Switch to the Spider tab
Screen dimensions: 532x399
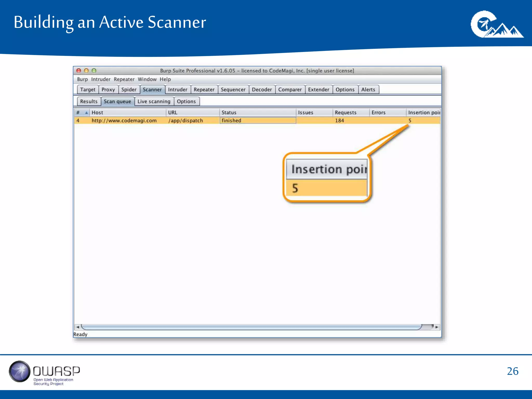[x=129, y=90]
